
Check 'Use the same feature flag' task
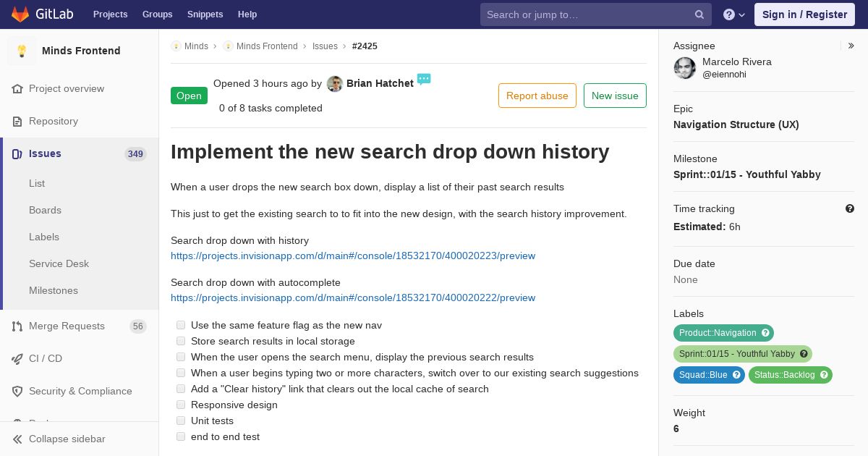click(x=181, y=325)
